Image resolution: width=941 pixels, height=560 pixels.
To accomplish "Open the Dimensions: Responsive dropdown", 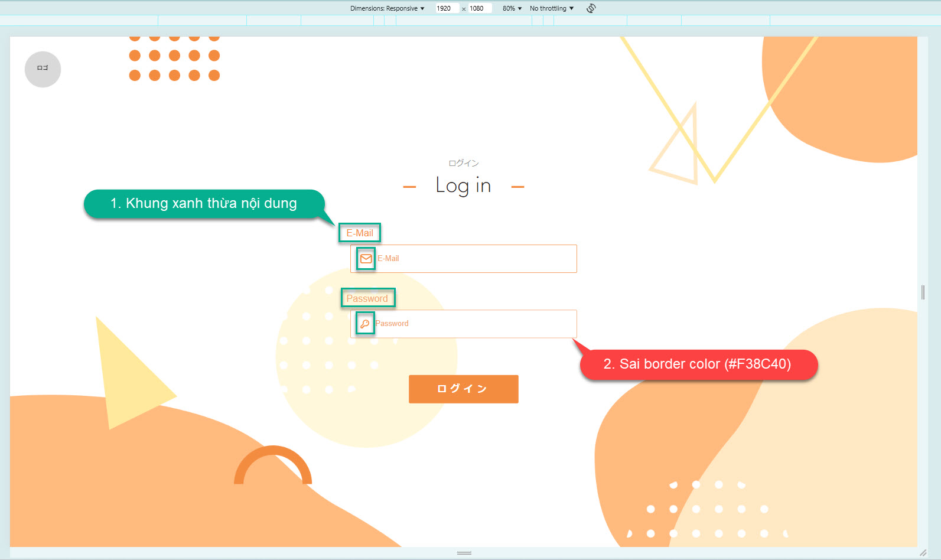I will tap(387, 8).
